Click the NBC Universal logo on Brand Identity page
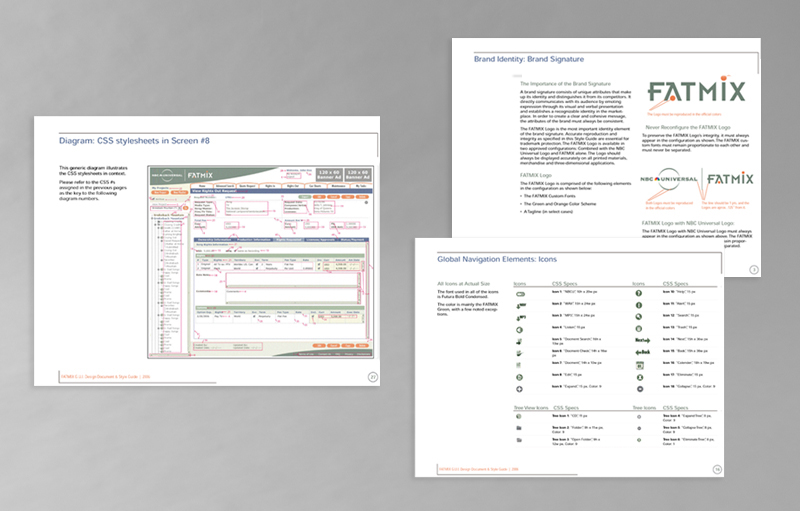 click(x=668, y=180)
